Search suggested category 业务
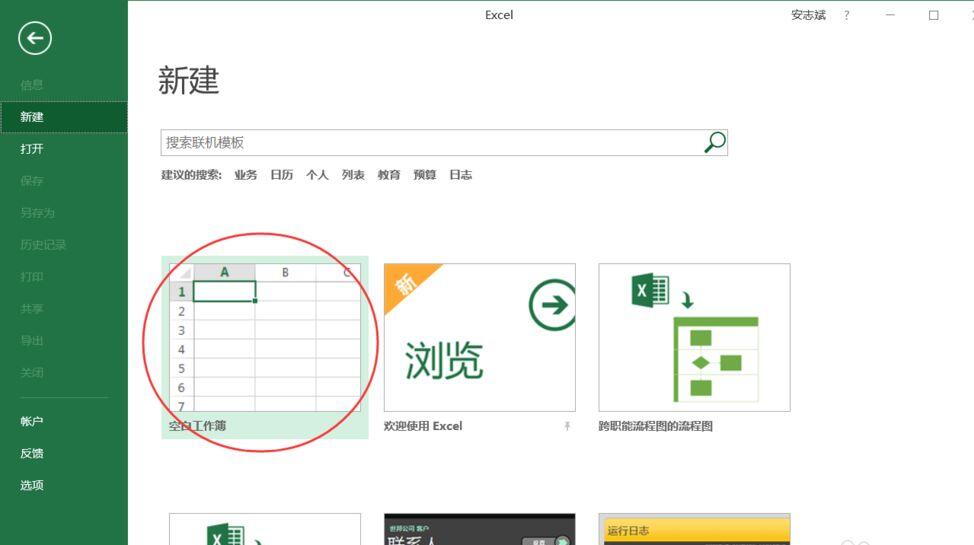This screenshot has width=974, height=545. [245, 175]
